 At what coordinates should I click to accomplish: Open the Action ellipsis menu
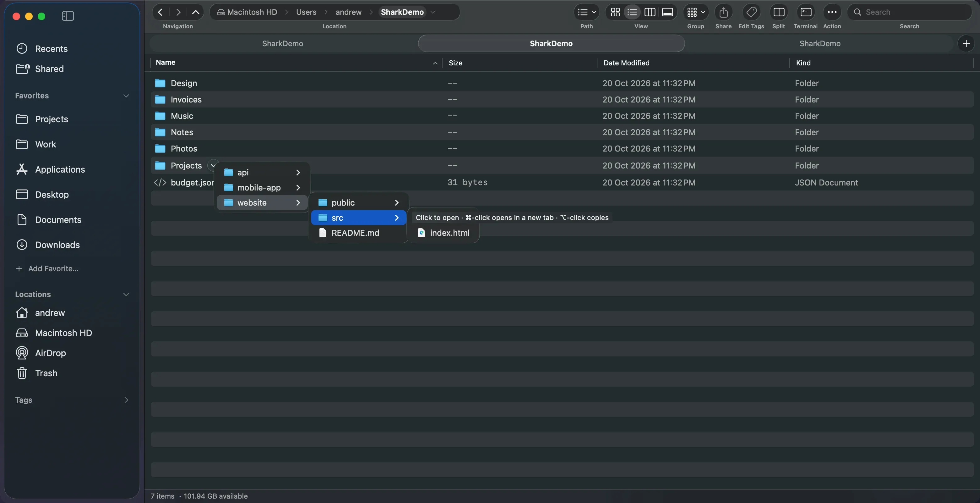(832, 12)
